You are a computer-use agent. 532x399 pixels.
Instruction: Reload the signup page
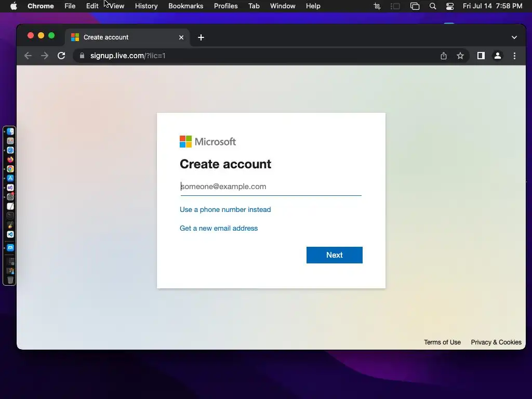tap(61, 56)
